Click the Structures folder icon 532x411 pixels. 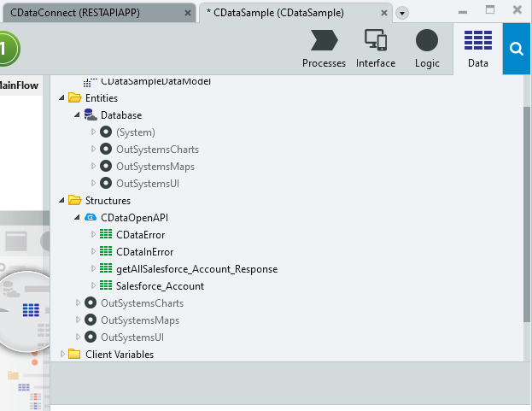pyautogui.click(x=74, y=200)
